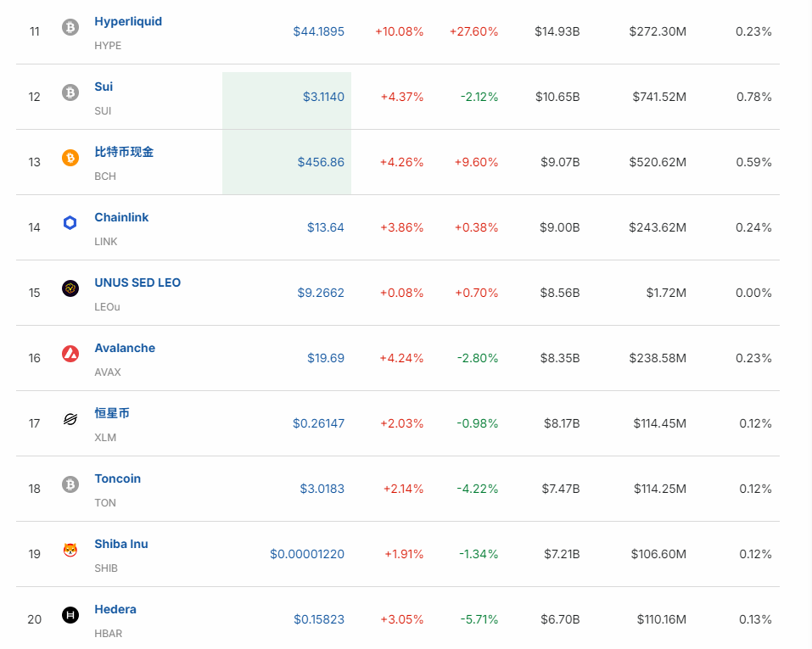Open the Avalanche coin page
Image resolution: width=812 pixels, height=649 pixels.
tap(125, 348)
